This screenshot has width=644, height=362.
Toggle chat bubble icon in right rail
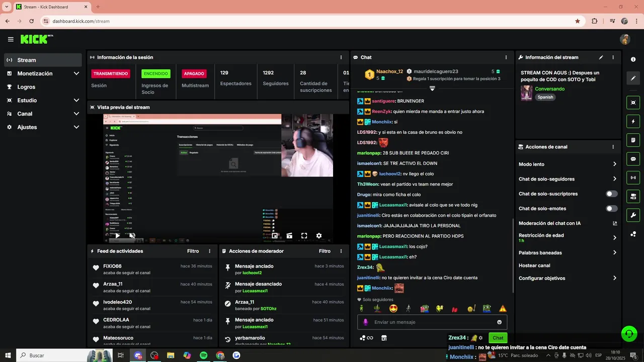633,159
